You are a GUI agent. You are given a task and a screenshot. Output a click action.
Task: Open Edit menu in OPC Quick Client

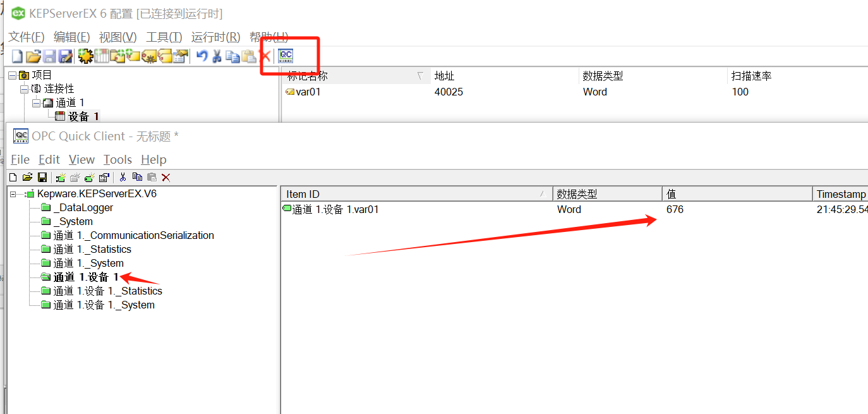(49, 159)
